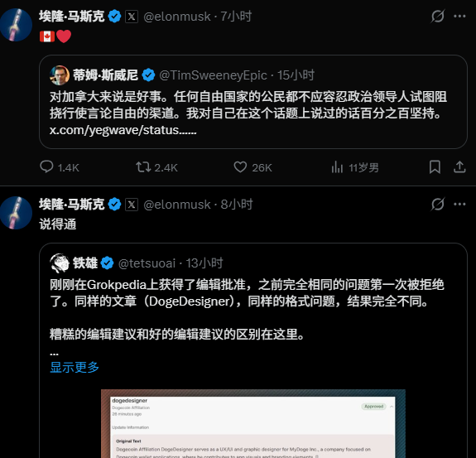Open Grok icon on the second post

pos(438,204)
